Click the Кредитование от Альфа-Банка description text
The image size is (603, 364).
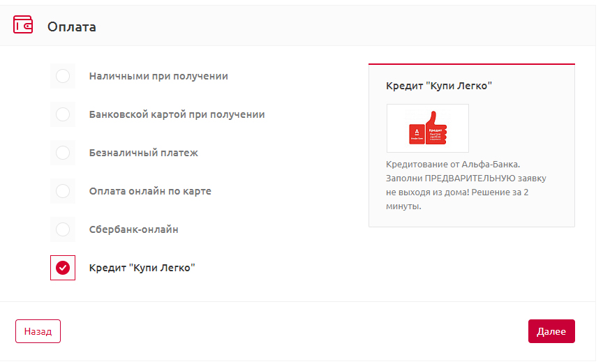(466, 185)
